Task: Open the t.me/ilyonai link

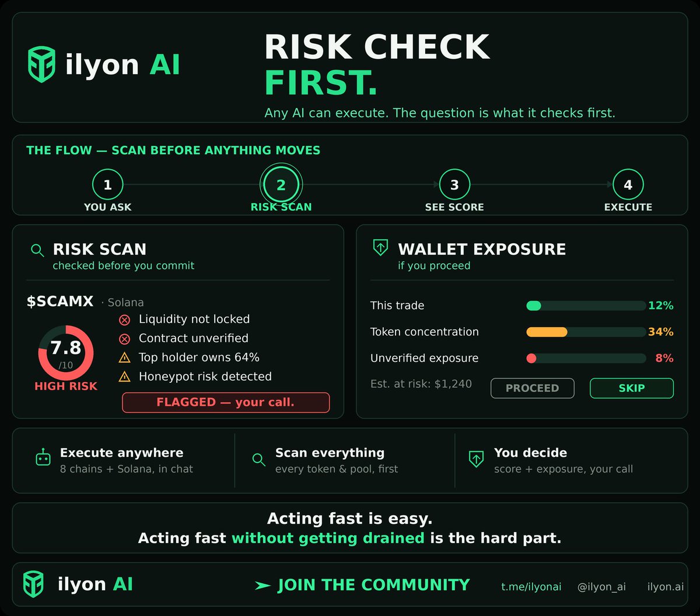Action: (531, 587)
